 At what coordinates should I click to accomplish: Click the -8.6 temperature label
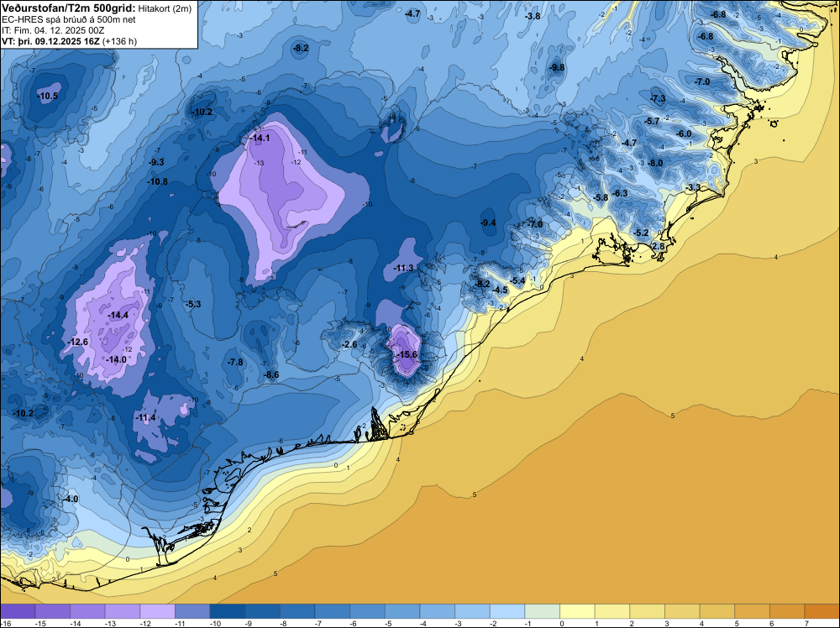(x=271, y=374)
